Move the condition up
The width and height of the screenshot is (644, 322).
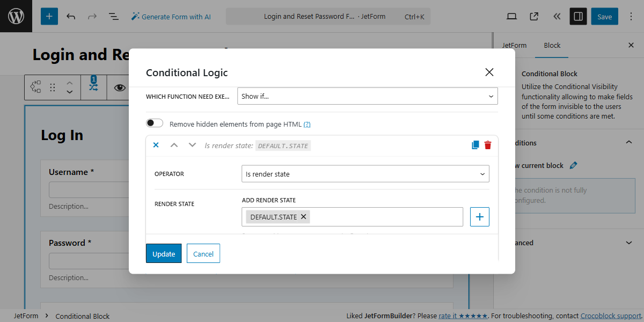(174, 145)
